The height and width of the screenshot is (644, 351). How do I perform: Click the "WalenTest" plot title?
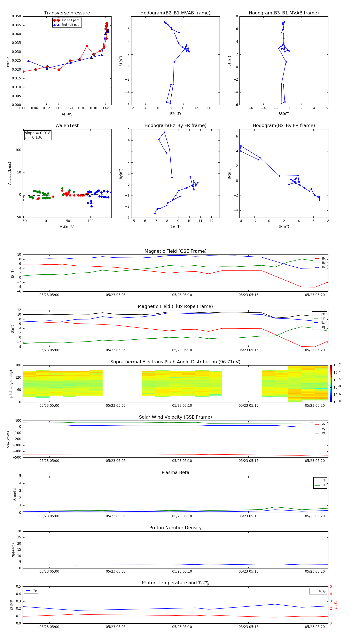[x=67, y=125]
